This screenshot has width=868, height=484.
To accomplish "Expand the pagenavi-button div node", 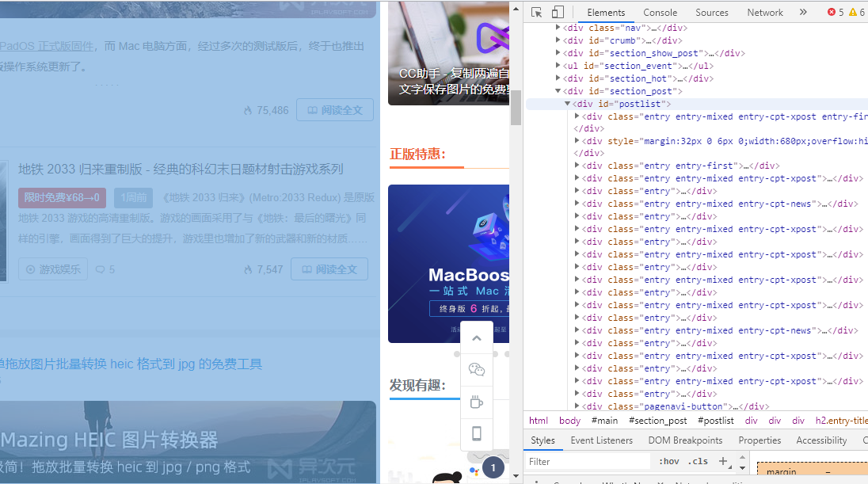I will coord(577,406).
